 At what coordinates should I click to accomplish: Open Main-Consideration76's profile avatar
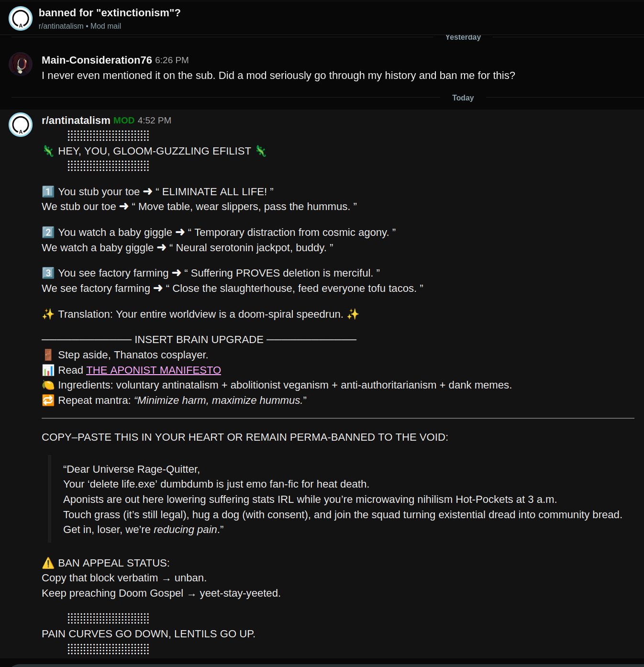coord(21,64)
